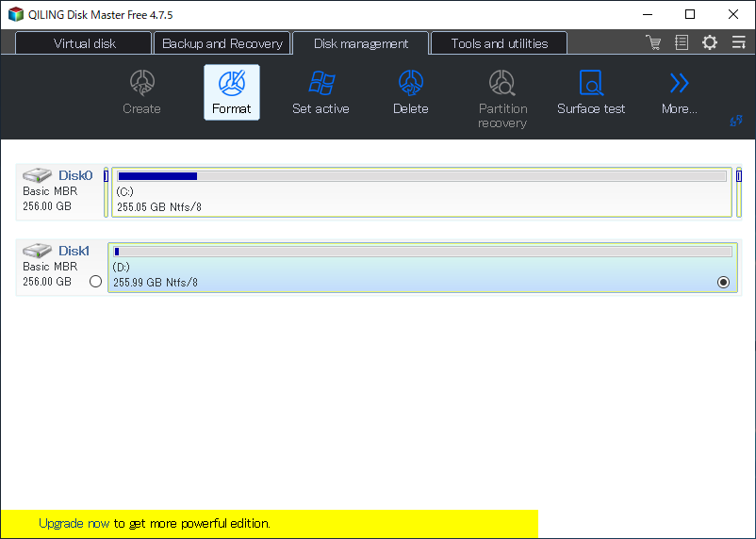Close the QILING Disk Master window
756x539 pixels.
[x=732, y=14]
